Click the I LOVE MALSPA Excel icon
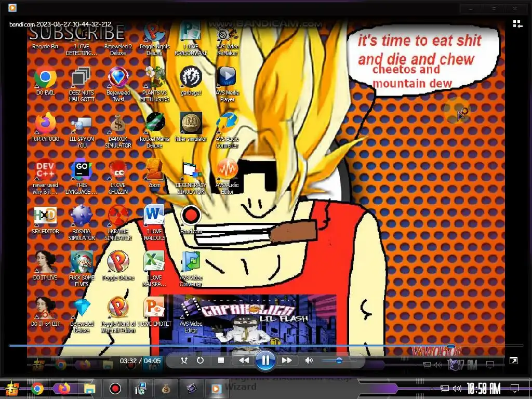Screen dimensions: 532x399 point(154,269)
